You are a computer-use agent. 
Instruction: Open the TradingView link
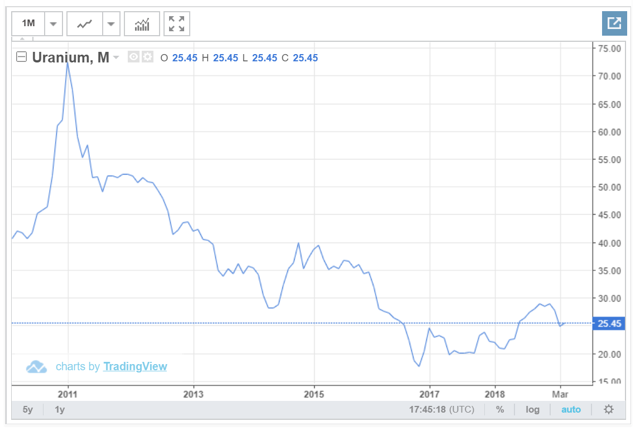[x=135, y=367]
